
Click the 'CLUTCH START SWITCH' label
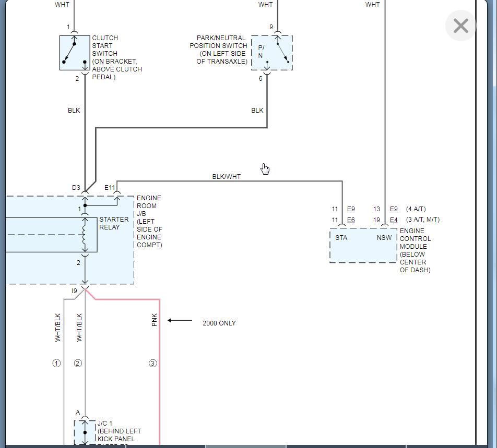point(105,45)
